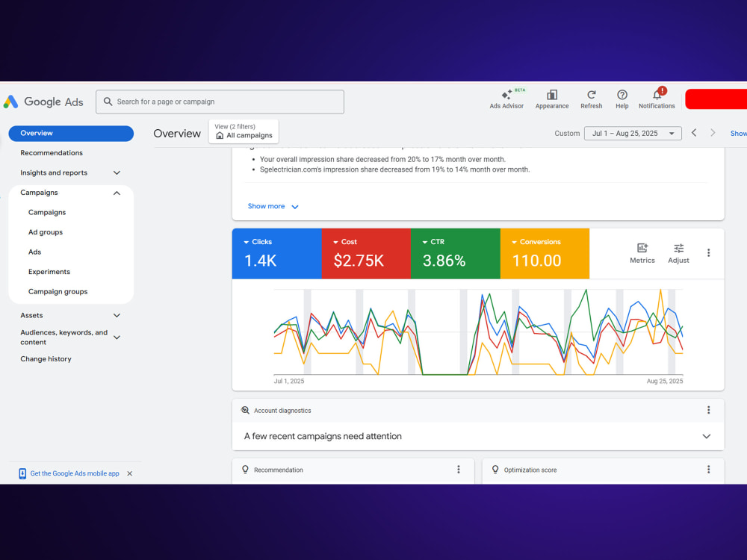Click the search magnifier icon
Screen dimensions: 747x560
(108, 102)
